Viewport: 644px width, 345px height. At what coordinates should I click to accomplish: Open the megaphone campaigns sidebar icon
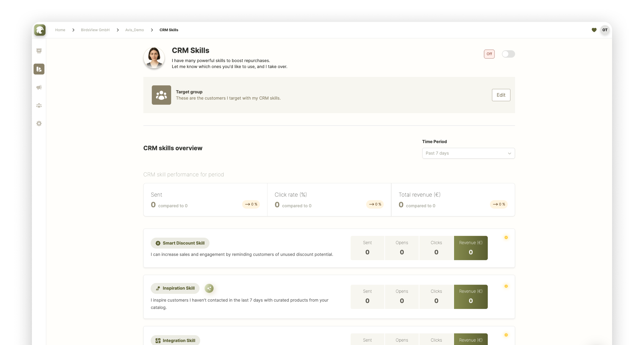click(x=39, y=87)
